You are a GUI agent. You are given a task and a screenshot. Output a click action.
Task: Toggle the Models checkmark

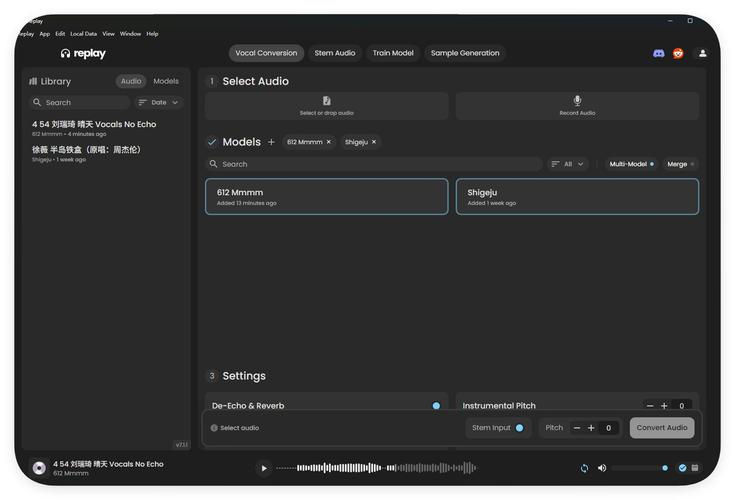click(212, 142)
